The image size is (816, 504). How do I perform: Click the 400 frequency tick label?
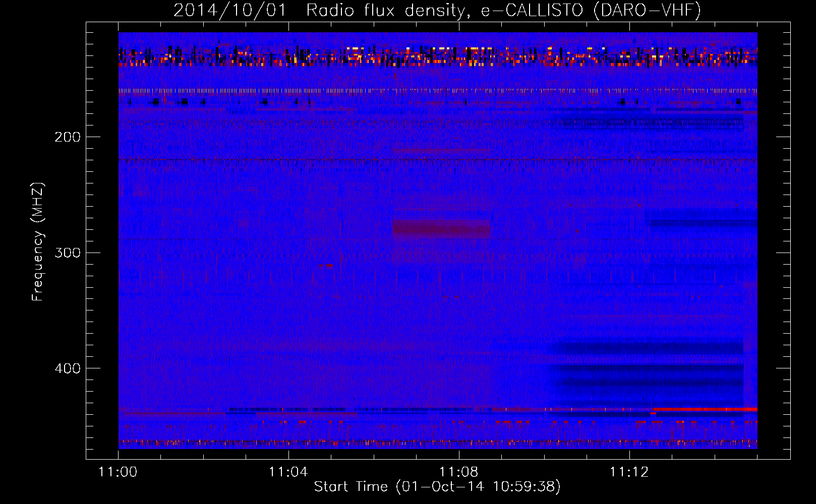click(x=68, y=368)
